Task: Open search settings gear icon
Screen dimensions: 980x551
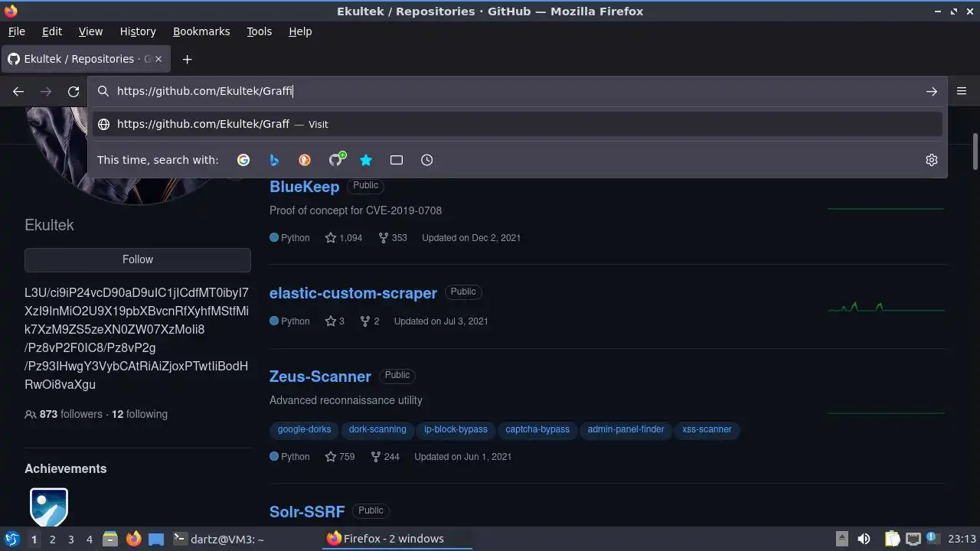Action: click(932, 160)
